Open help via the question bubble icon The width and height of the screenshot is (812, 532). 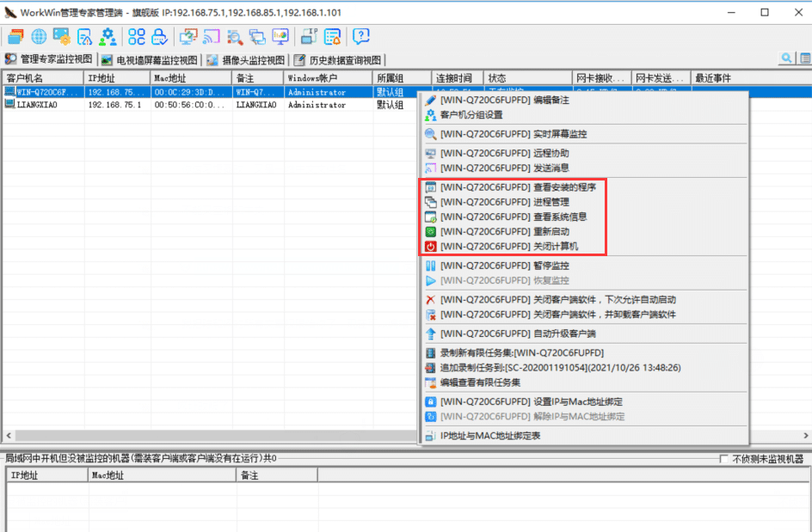pyautogui.click(x=361, y=36)
